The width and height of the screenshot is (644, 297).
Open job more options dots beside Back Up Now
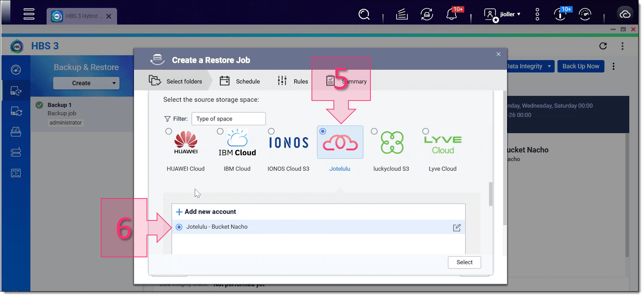pyautogui.click(x=613, y=66)
